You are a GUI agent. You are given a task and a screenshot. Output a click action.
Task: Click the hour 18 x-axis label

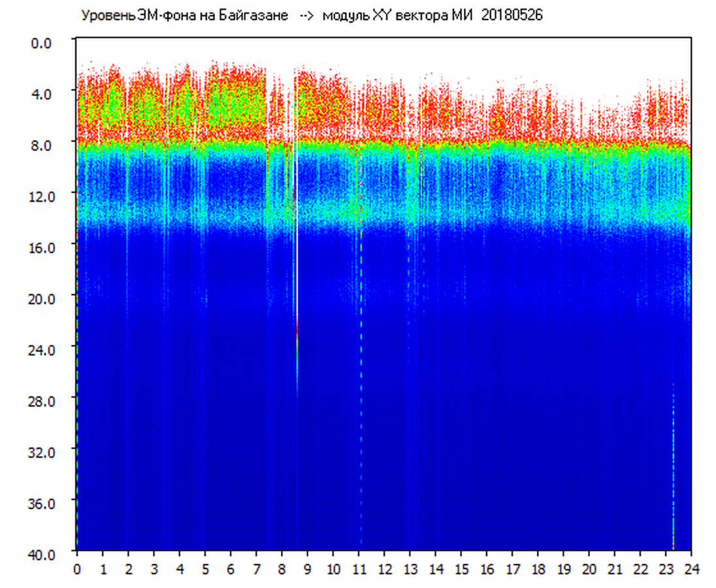pos(538,569)
